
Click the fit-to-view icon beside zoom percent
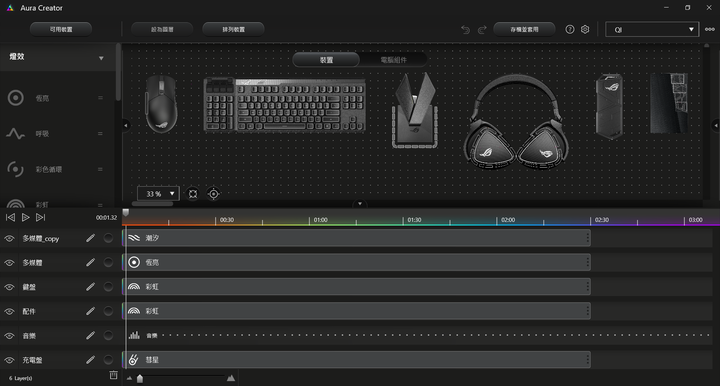click(x=193, y=194)
